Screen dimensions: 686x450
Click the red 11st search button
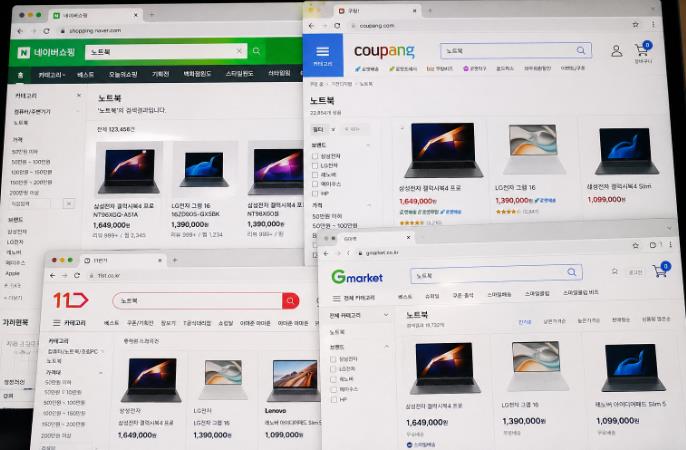pos(290,300)
